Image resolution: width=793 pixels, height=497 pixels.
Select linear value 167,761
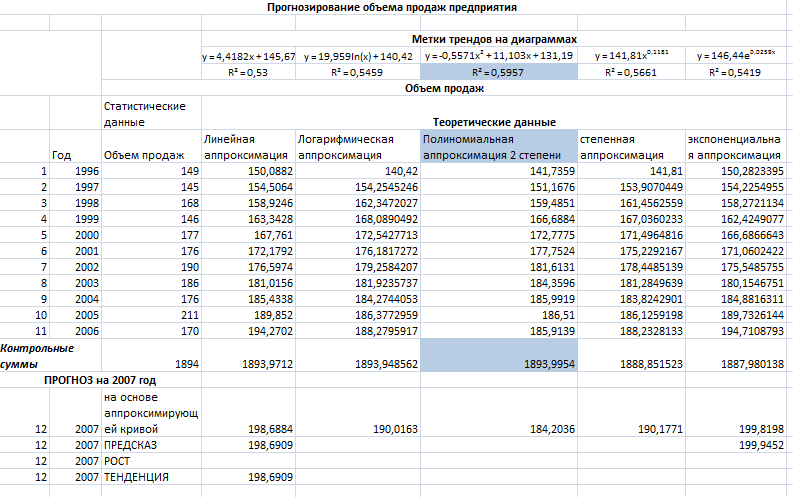(x=273, y=235)
